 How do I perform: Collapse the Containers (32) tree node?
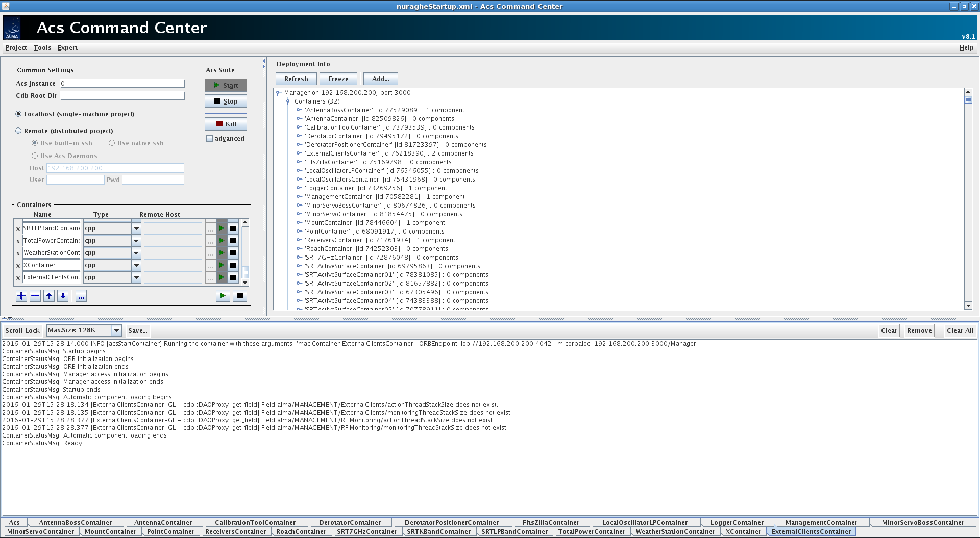(x=288, y=101)
